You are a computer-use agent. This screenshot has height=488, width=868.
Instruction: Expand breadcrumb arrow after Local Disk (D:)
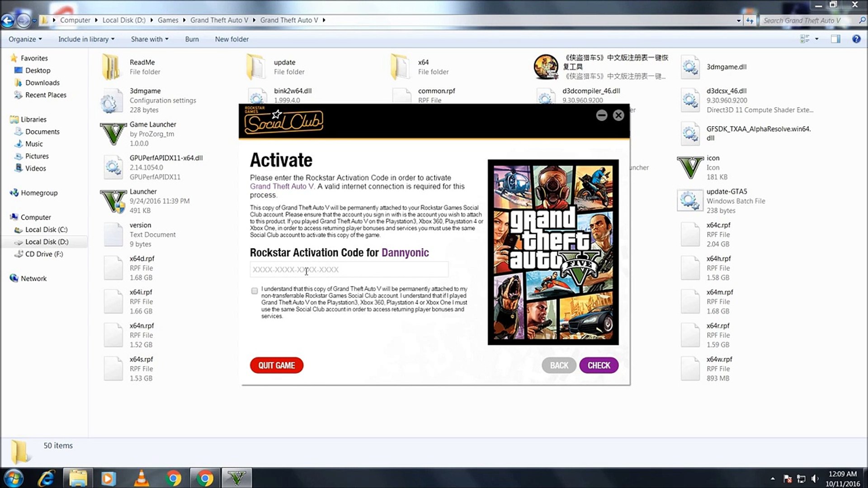[x=151, y=20]
